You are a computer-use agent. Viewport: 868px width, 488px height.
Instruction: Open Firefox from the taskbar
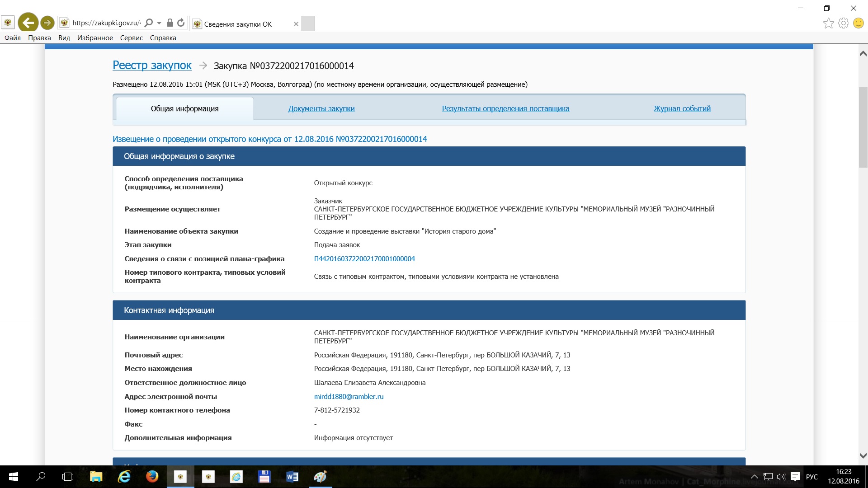152,476
